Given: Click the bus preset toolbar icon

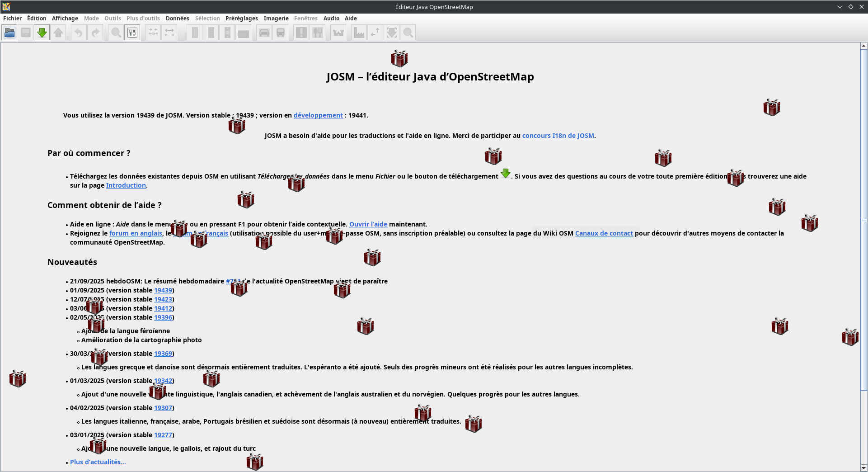Looking at the screenshot, I should click(x=281, y=33).
